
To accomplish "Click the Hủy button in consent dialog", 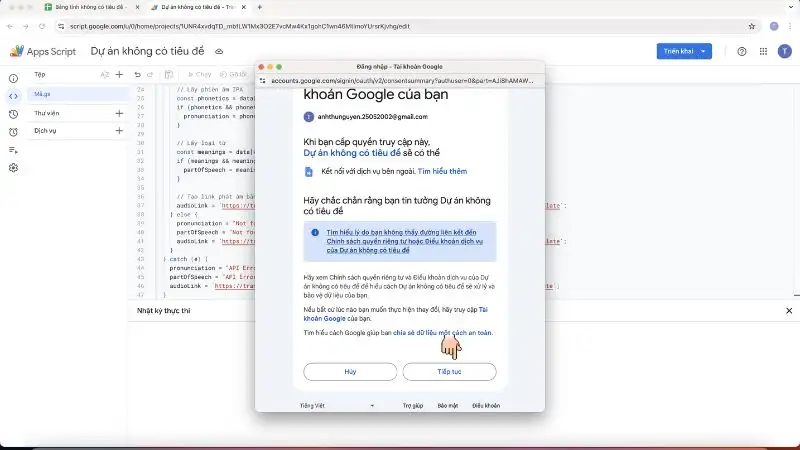I will point(350,371).
